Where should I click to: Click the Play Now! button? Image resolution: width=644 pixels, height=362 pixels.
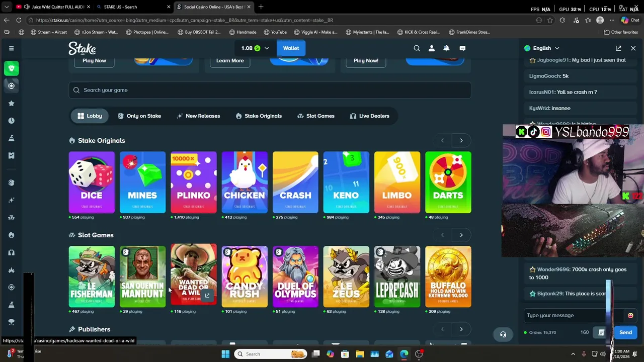(366, 60)
